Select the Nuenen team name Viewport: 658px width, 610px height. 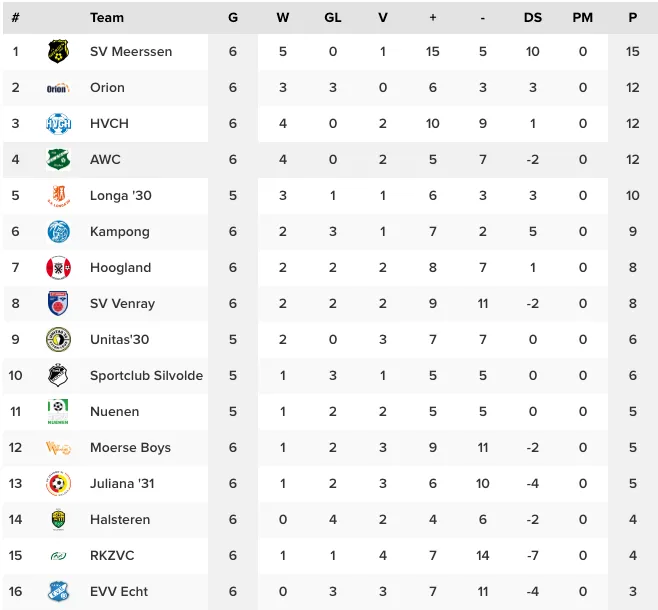114,412
